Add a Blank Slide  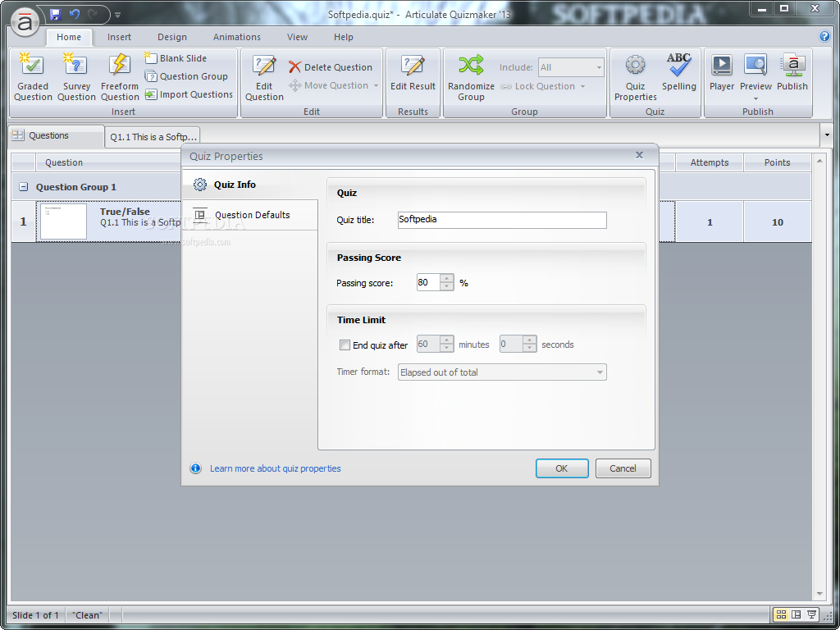176,58
